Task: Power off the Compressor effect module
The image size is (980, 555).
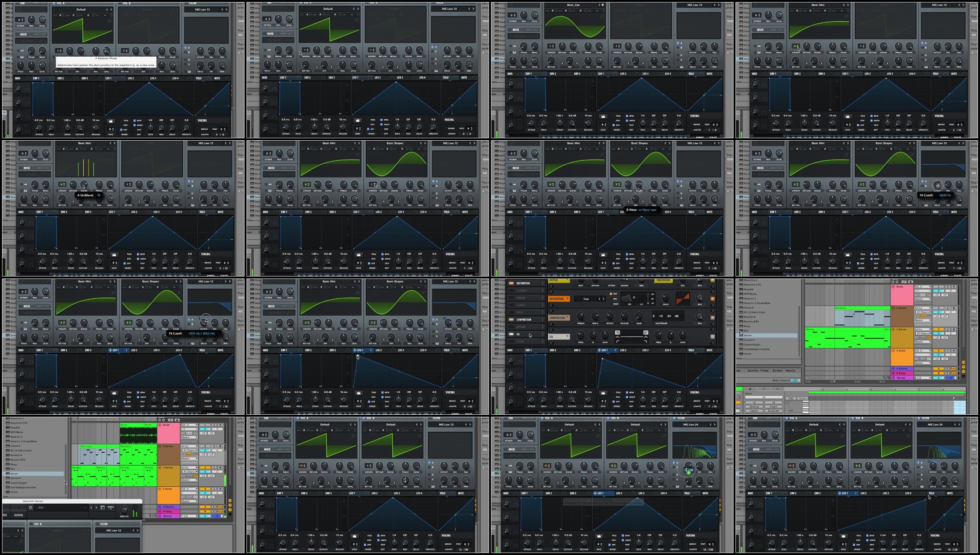Action: click(712, 318)
